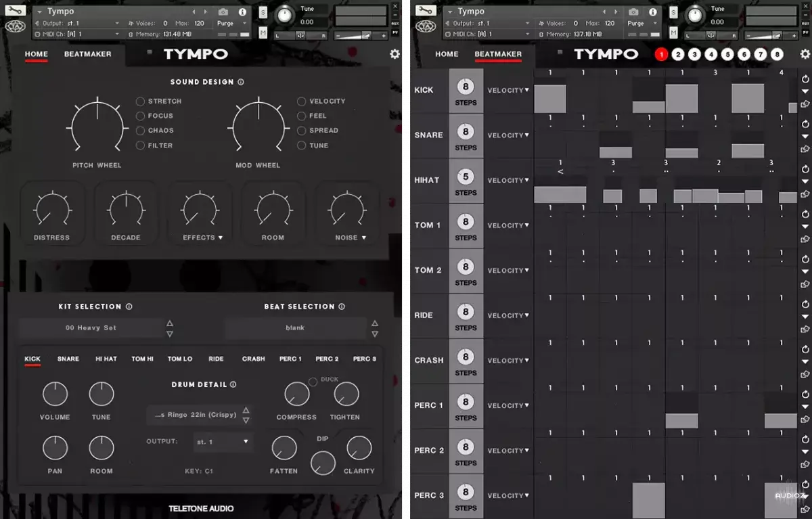The image size is (812, 519).
Task: Click the camera snapshot icon in right window
Action: pyautogui.click(x=633, y=12)
